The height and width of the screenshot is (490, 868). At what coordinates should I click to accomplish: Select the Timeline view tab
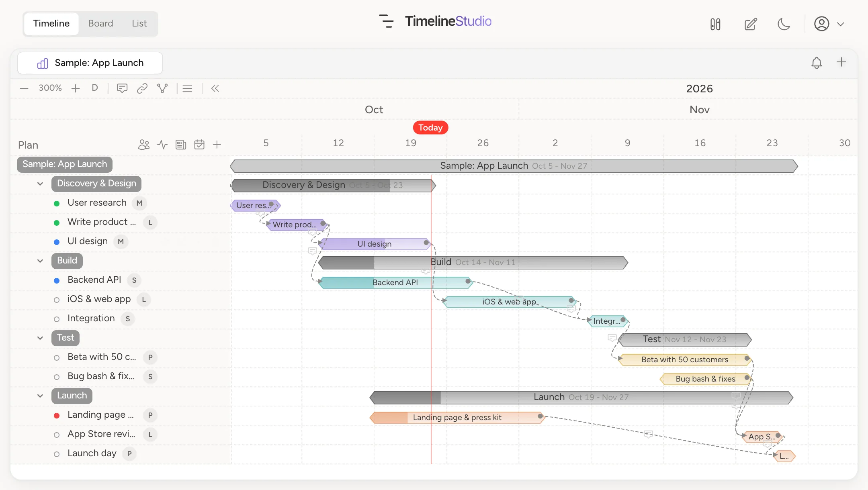coord(51,23)
